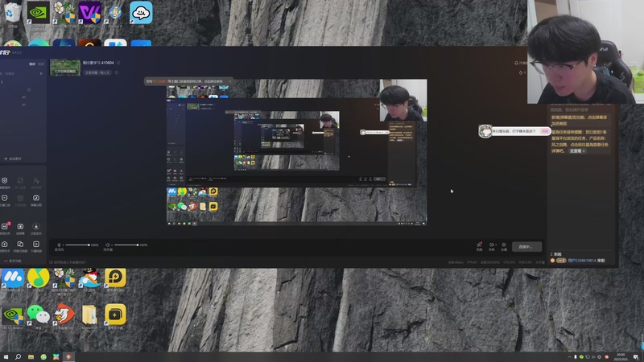Close the hint banner above the preview

tap(229, 81)
